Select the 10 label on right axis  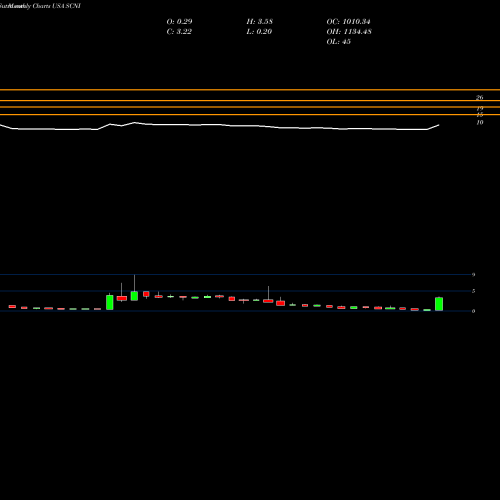coord(480,122)
